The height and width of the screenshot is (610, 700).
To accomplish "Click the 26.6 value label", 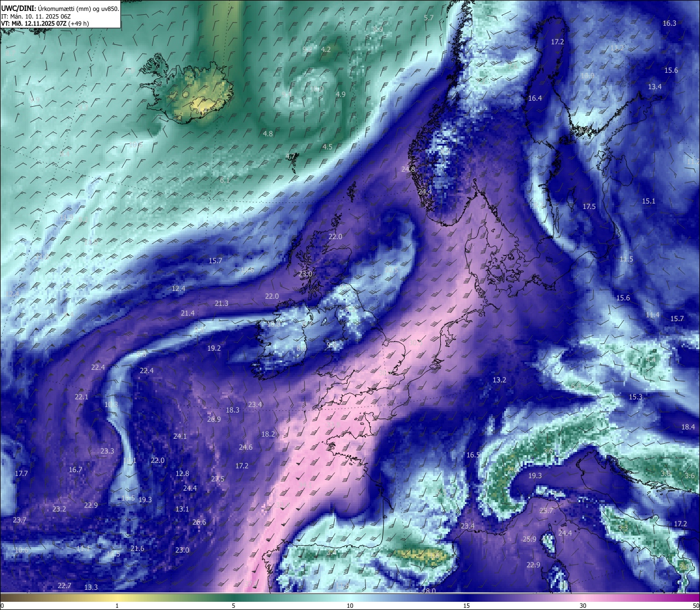I will point(199,522).
